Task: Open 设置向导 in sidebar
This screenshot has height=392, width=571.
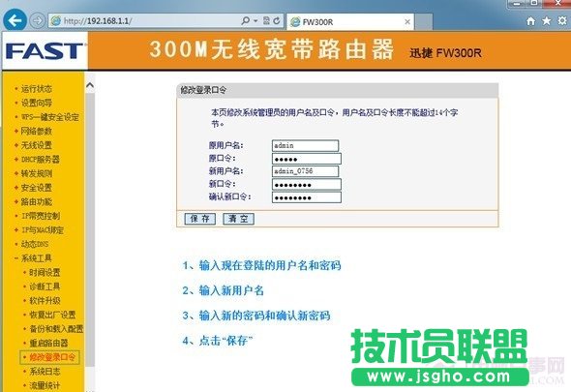Action: pos(37,103)
